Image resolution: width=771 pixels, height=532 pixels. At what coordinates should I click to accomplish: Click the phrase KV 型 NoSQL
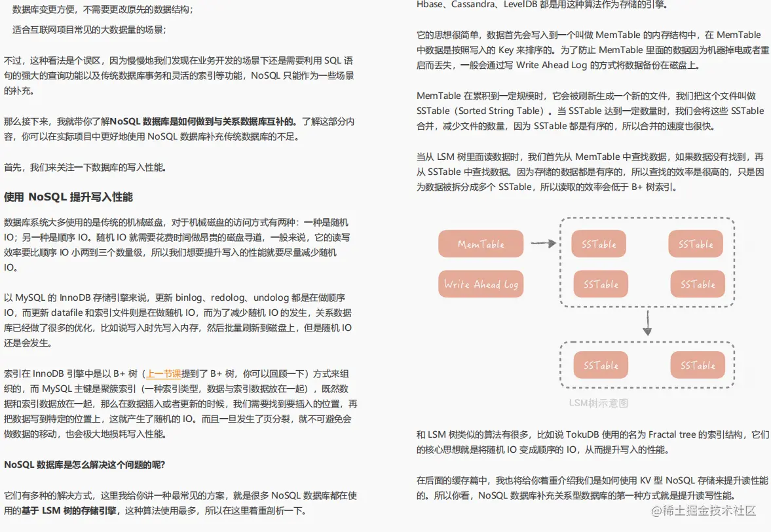(x=668, y=480)
